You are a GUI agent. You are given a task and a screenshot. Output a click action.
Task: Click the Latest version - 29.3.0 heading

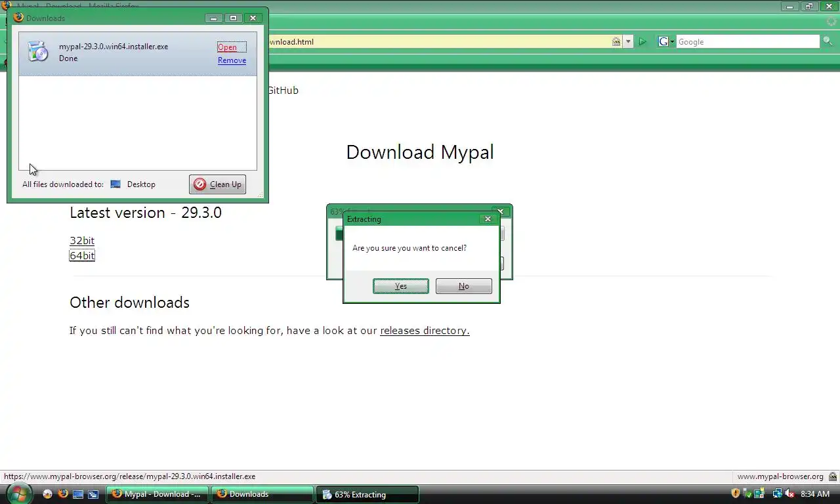tap(146, 213)
